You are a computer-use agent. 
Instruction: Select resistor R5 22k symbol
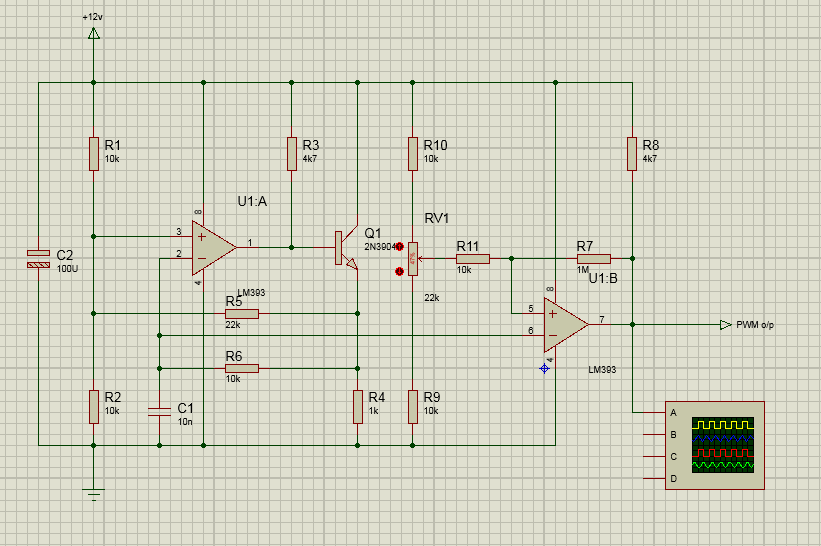coord(242,314)
